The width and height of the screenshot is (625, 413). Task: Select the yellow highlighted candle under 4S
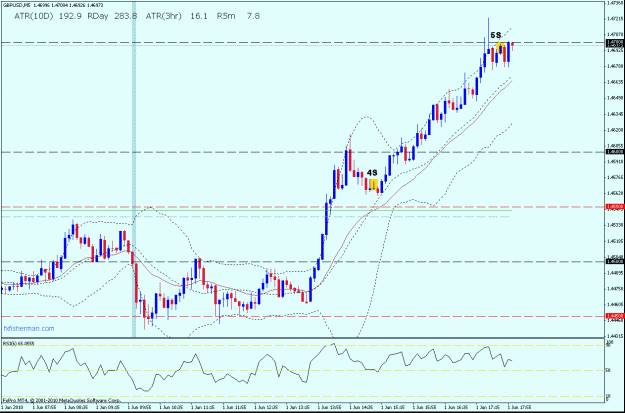[x=373, y=185]
